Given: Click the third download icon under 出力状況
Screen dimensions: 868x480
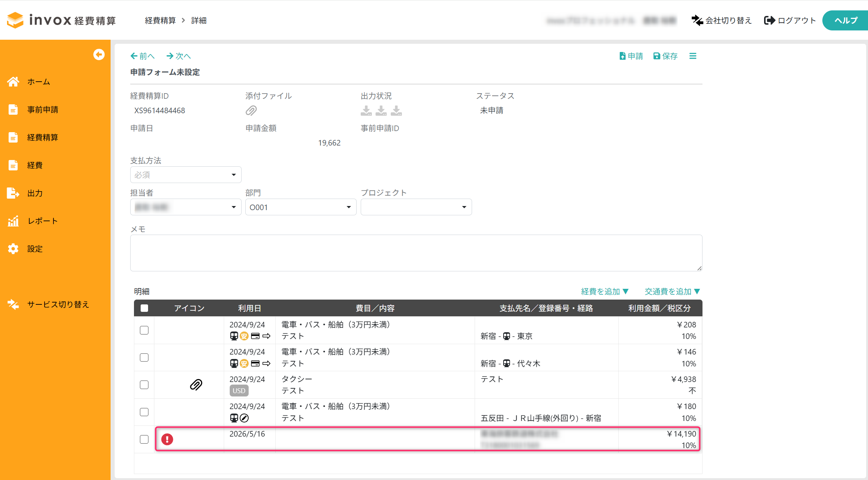Looking at the screenshot, I should point(396,111).
